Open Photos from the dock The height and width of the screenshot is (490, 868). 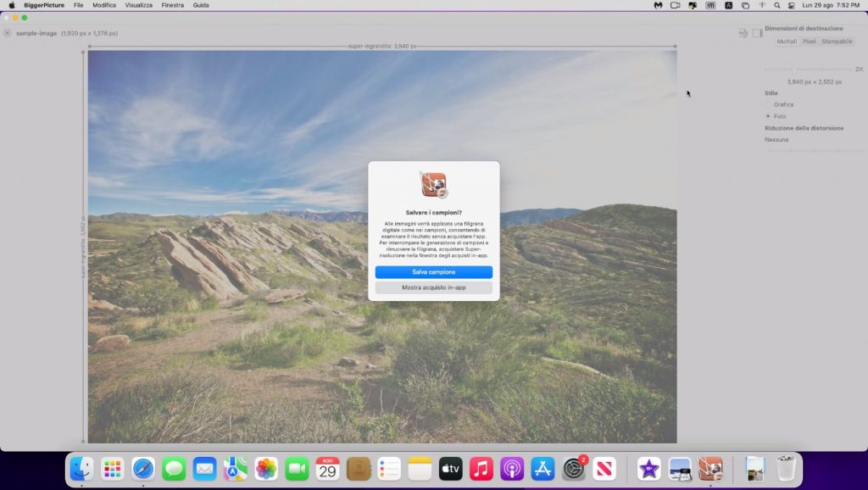pyautogui.click(x=266, y=468)
